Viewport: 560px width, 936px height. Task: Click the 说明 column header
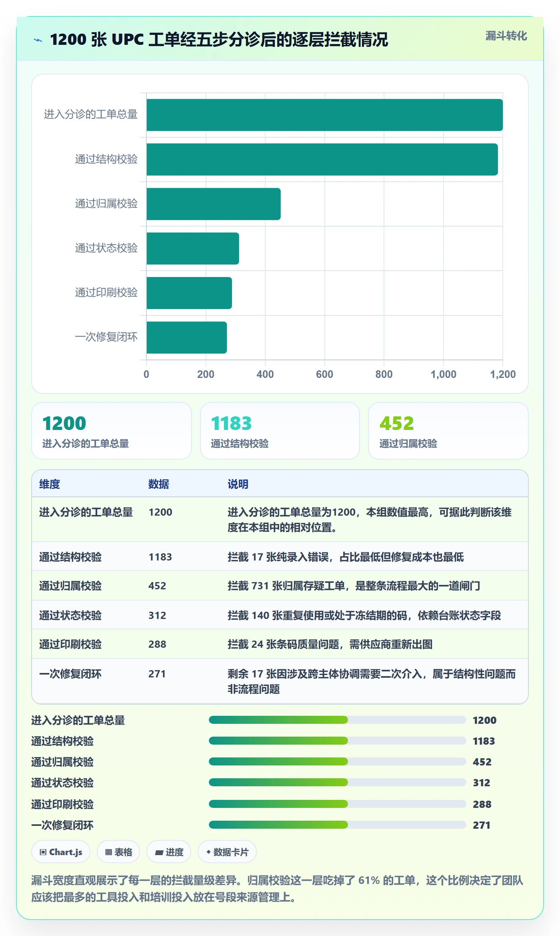click(238, 484)
